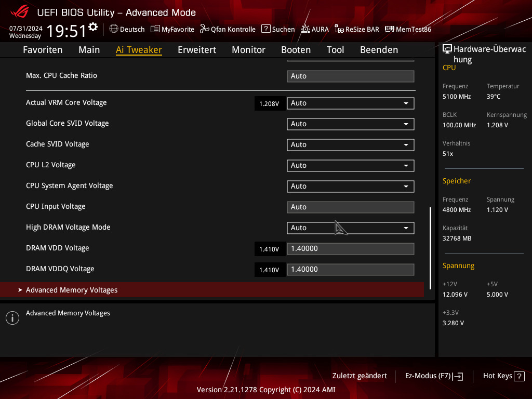Click the Hardware-Überwachung monitor icon

[x=447, y=49]
